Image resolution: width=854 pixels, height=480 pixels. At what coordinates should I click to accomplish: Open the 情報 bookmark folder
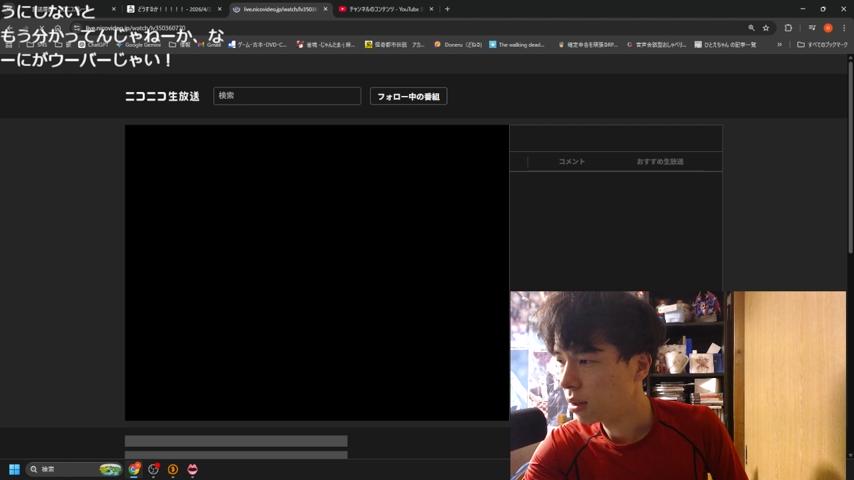(180, 45)
